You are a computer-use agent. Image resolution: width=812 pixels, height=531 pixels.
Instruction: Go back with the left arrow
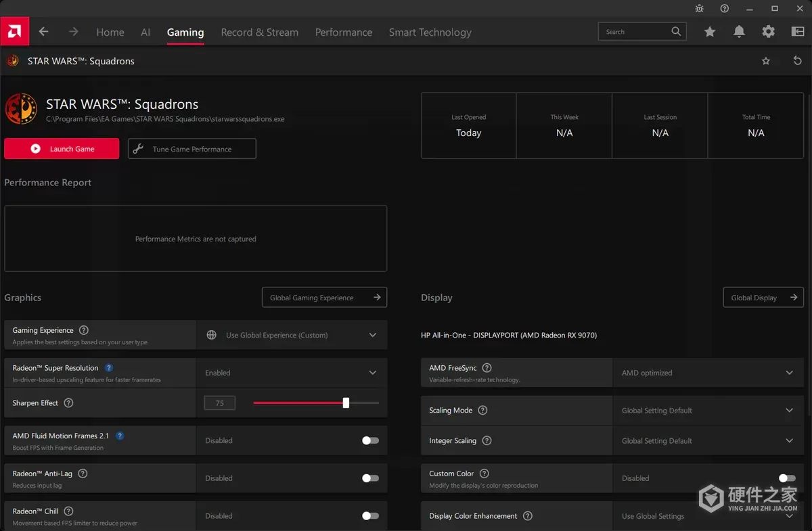43,32
